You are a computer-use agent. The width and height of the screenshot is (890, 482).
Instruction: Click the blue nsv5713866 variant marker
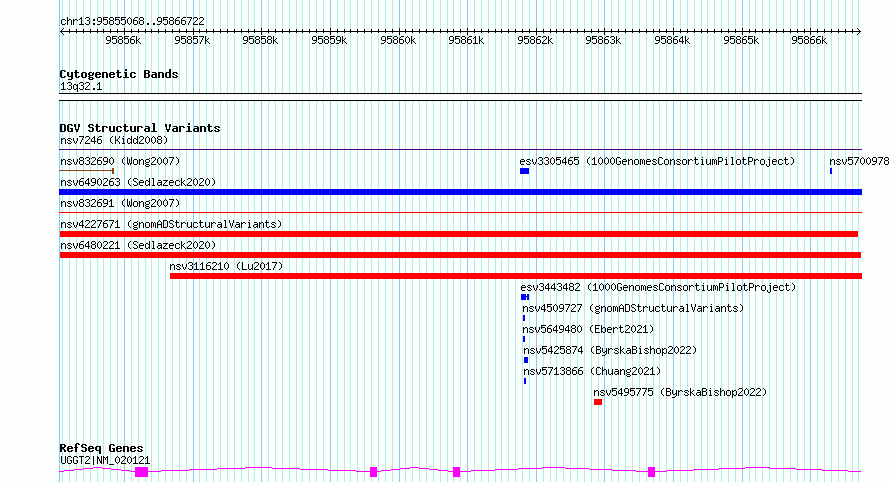click(525, 381)
